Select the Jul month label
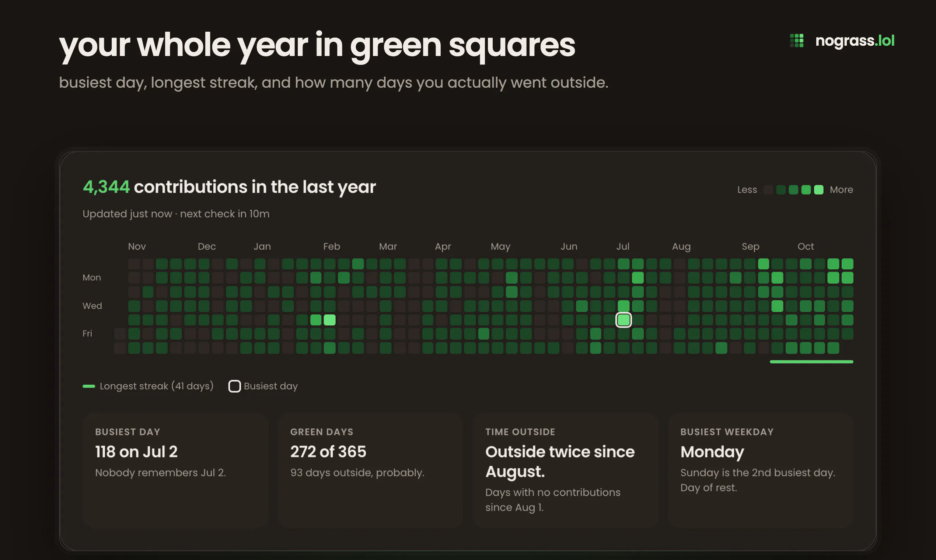 pos(623,246)
